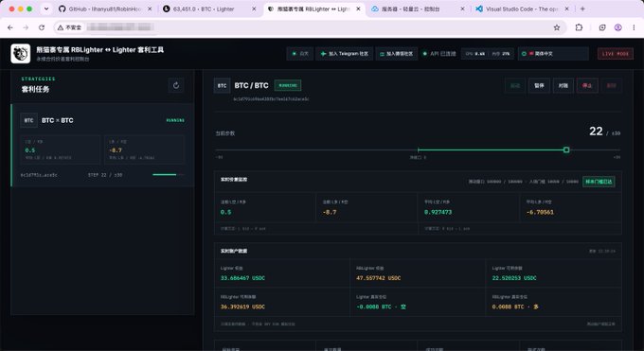
Task: Click the not-secure warning icon
Action: (x=61, y=27)
